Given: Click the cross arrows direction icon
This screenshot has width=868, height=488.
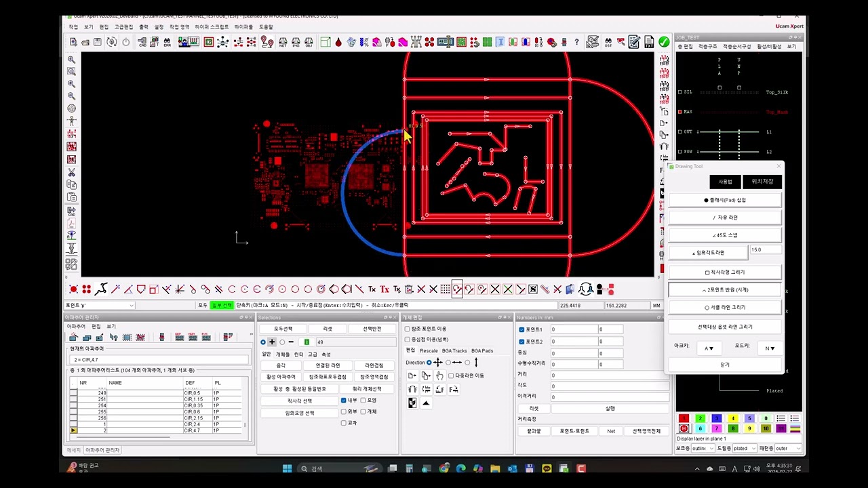Looking at the screenshot, I should (438, 363).
